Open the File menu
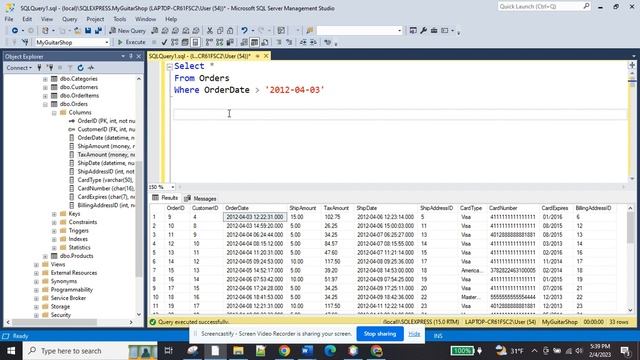 (9, 19)
